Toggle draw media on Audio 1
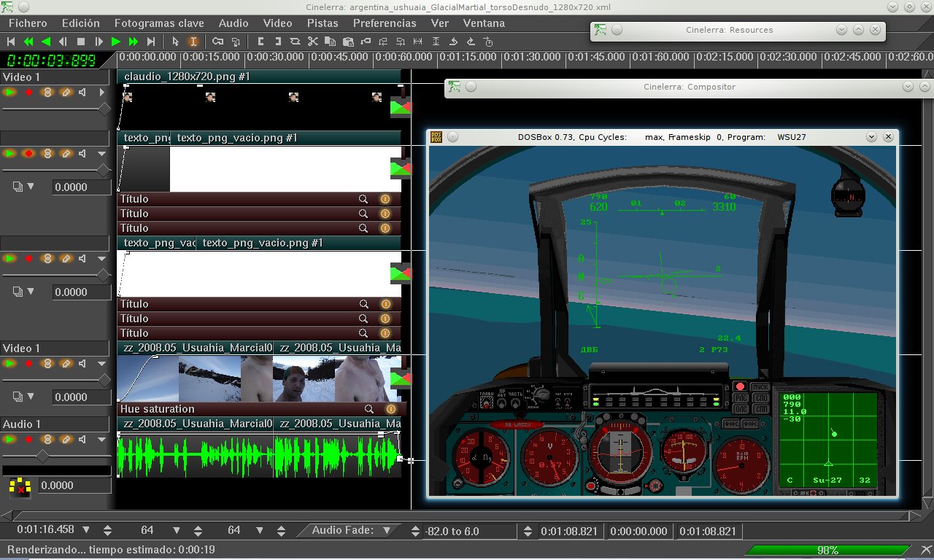 66,440
